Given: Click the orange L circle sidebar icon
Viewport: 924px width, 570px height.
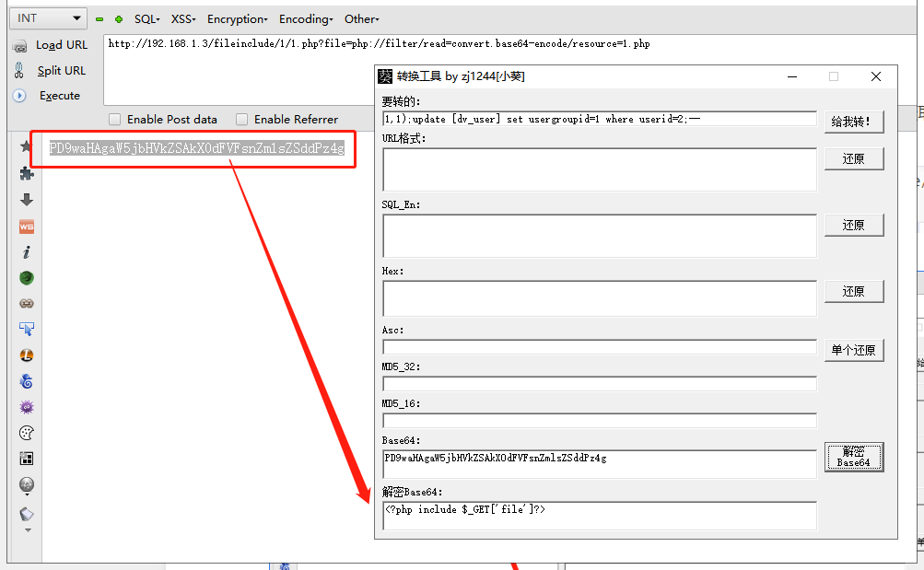Looking at the screenshot, I should [x=27, y=355].
